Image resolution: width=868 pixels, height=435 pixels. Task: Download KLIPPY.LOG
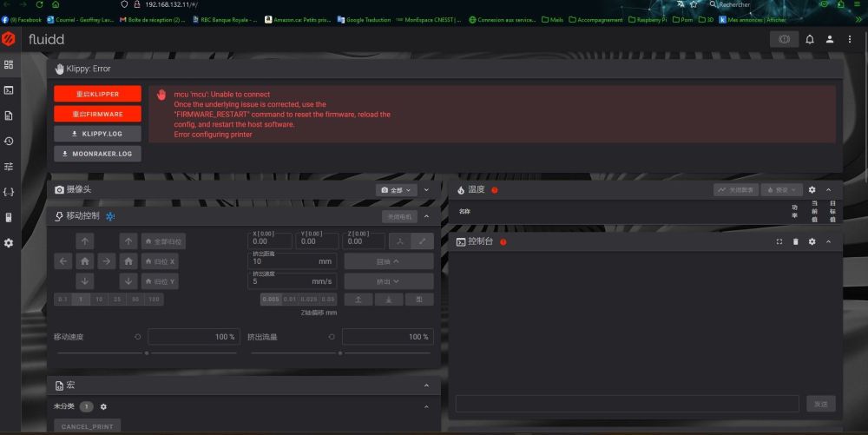point(97,134)
